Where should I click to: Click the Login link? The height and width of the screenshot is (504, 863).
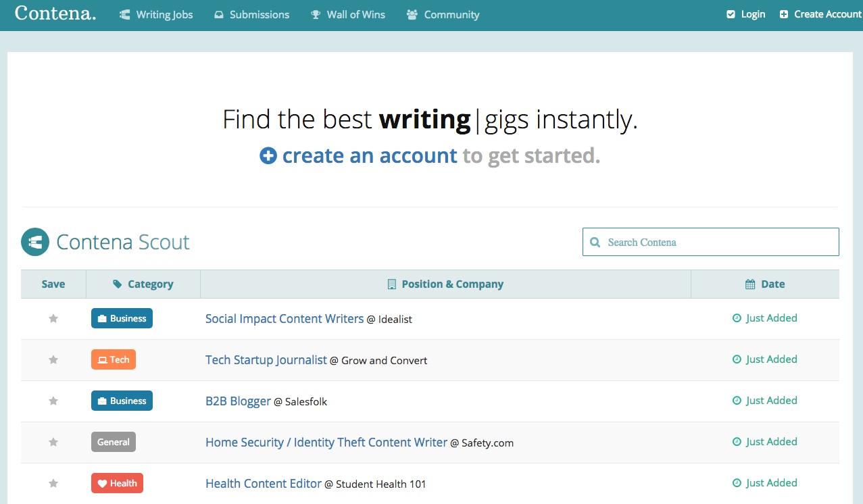[746, 14]
